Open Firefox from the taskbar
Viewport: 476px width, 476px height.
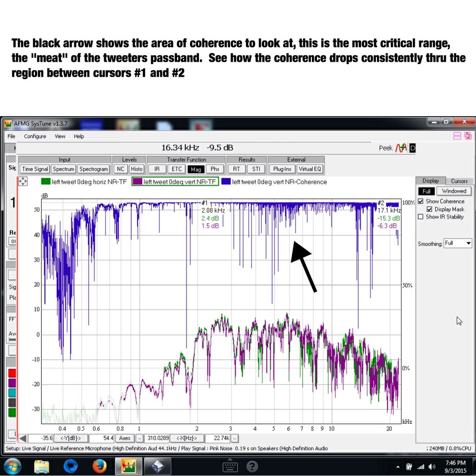99,465
